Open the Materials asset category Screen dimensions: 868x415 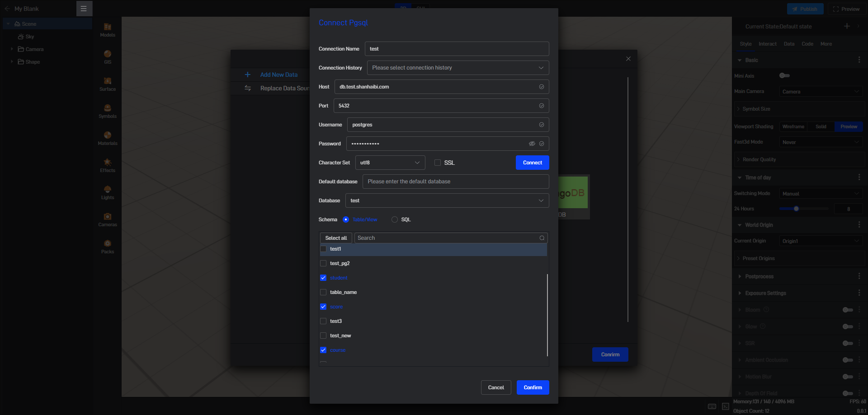[x=108, y=138]
